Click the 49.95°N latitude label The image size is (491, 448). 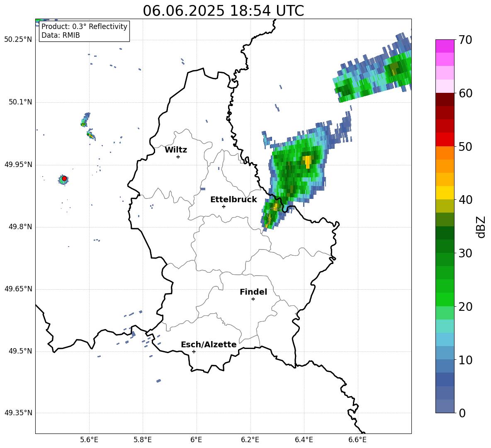18,165
